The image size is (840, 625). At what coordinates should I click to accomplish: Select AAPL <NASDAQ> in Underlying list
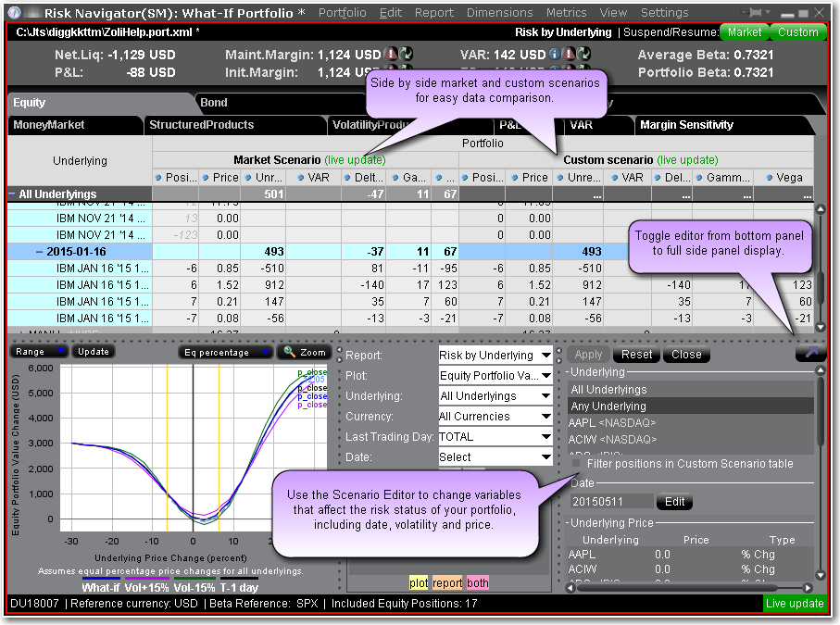pos(609,423)
